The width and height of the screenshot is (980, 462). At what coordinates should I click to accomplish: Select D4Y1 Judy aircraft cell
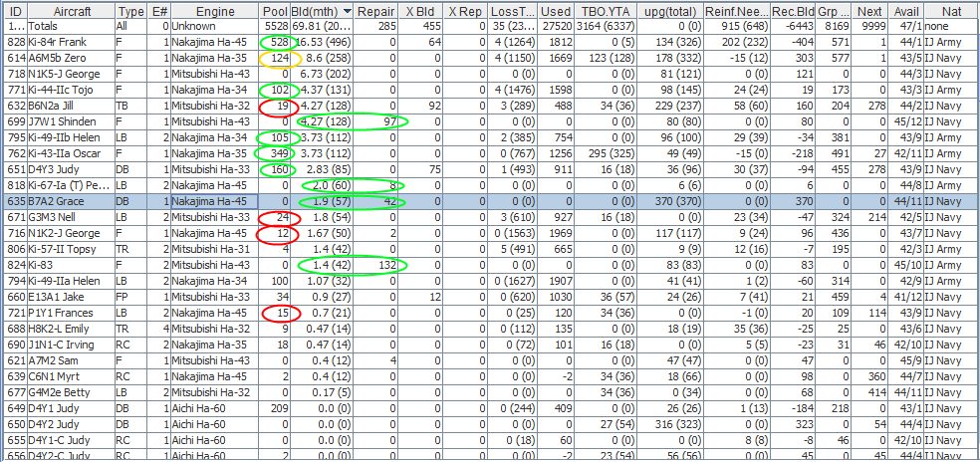72,408
